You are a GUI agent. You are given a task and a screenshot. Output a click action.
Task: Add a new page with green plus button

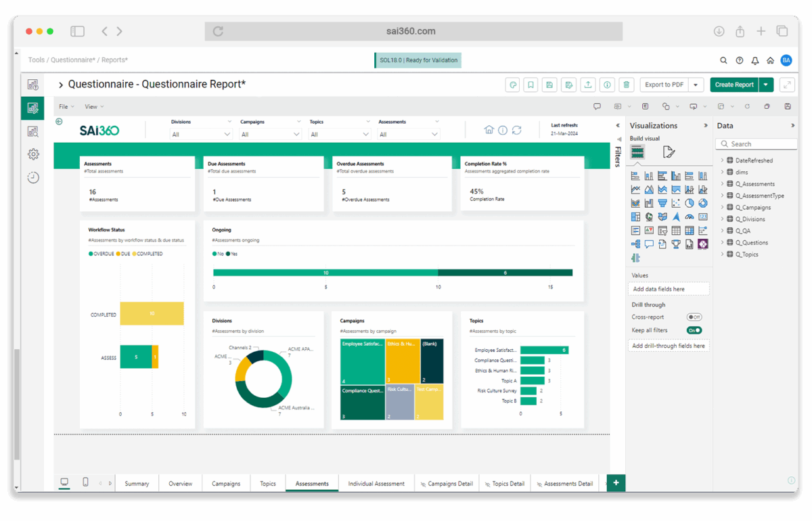(x=616, y=482)
